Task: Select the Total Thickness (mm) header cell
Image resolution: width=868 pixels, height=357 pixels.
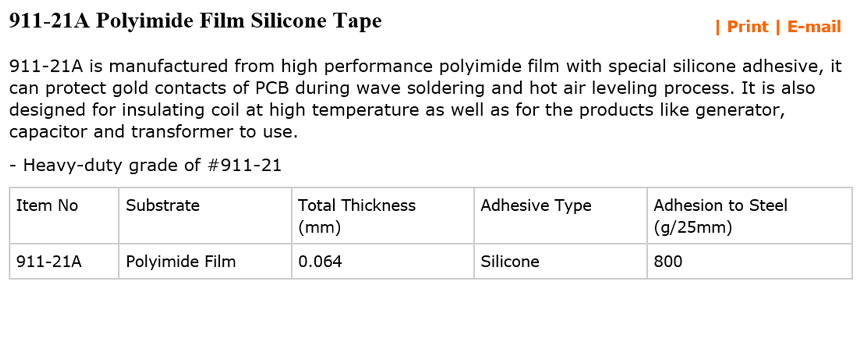Action: click(357, 216)
